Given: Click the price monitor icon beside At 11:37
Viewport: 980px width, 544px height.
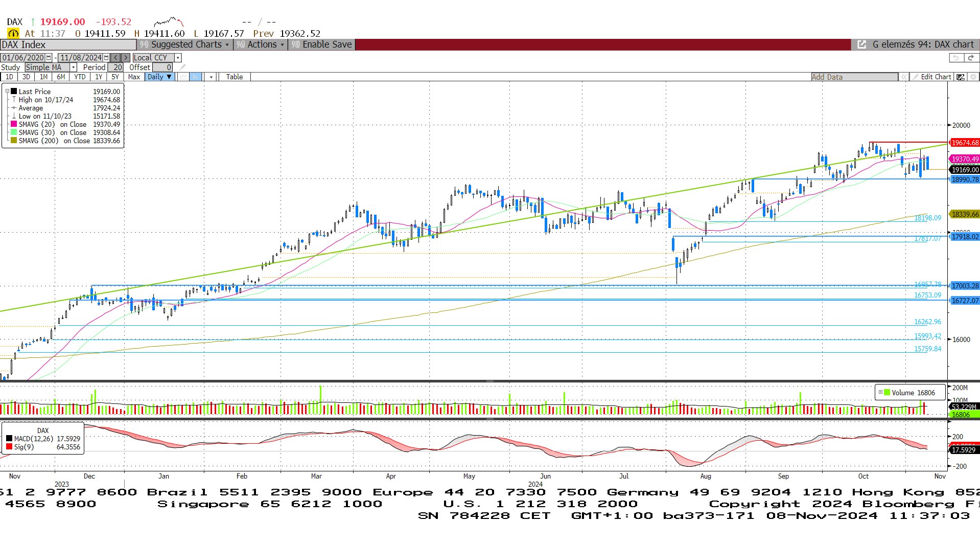Looking at the screenshot, I should pos(13,33).
